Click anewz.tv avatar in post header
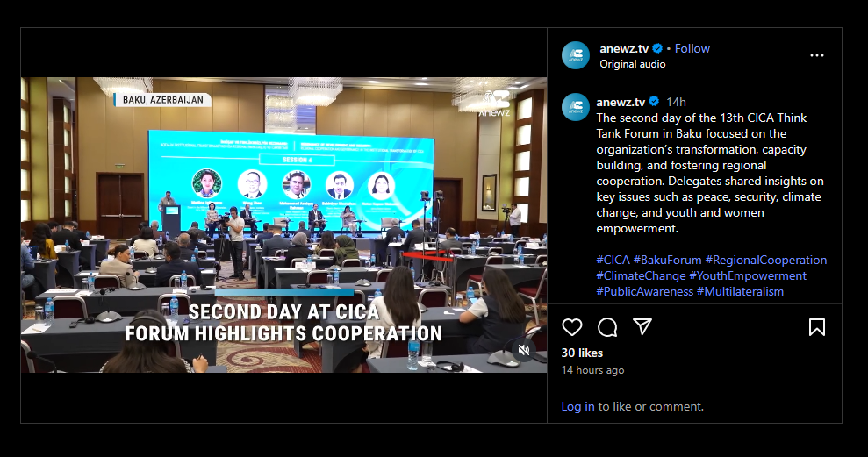Screen dimensions: 868x457 (576, 55)
